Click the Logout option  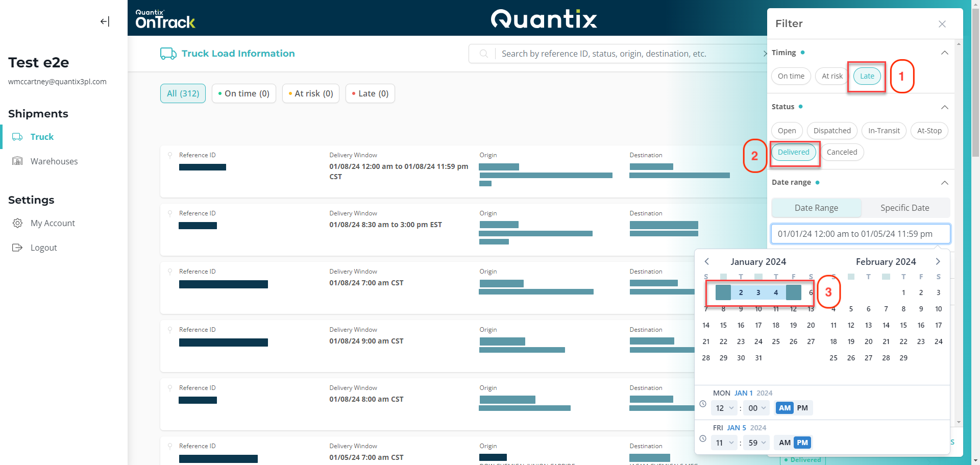(x=43, y=248)
